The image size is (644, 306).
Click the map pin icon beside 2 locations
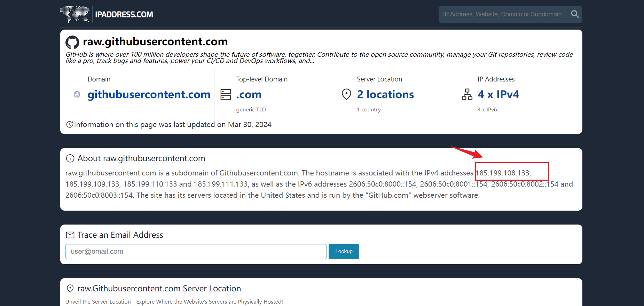pyautogui.click(x=346, y=94)
